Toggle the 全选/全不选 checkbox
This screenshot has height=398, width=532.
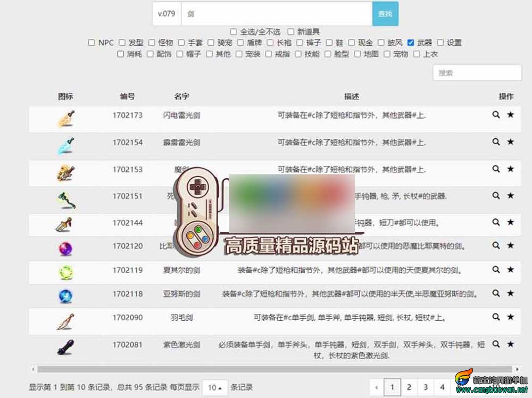[234, 32]
